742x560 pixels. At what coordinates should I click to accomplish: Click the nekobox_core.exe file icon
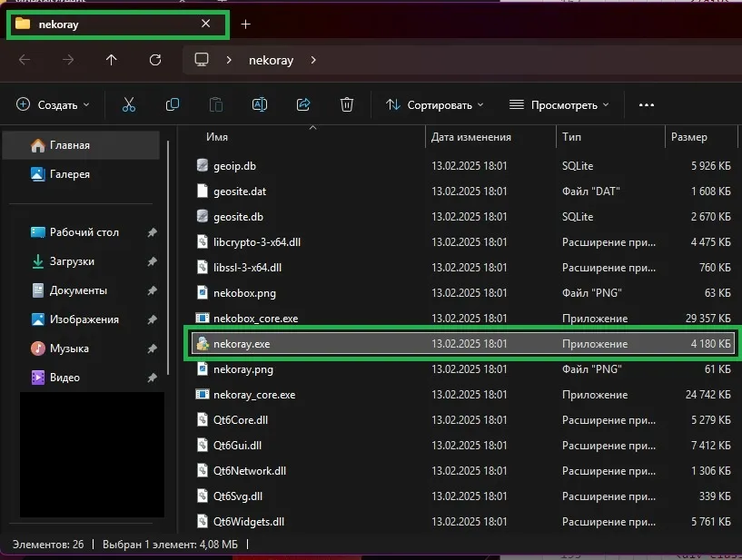202,318
